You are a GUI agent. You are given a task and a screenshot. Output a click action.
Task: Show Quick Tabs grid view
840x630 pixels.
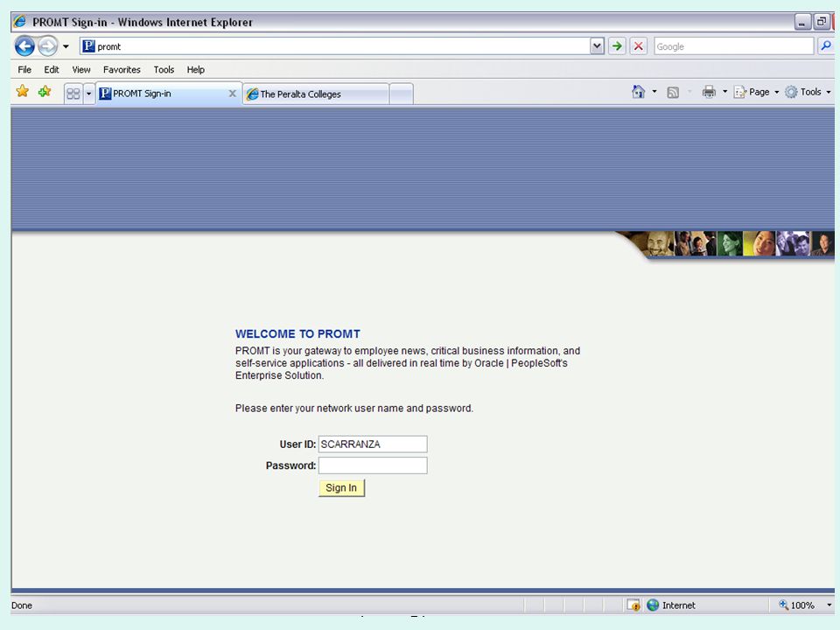73,94
